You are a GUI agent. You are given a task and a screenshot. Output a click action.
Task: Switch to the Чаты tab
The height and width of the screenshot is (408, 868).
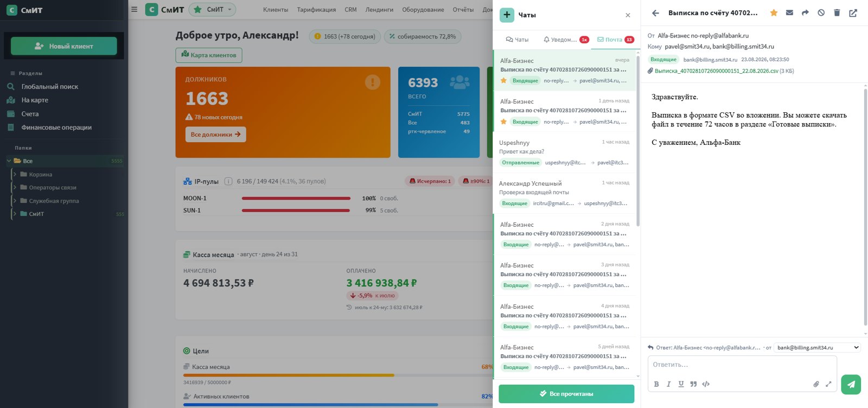pyautogui.click(x=517, y=40)
